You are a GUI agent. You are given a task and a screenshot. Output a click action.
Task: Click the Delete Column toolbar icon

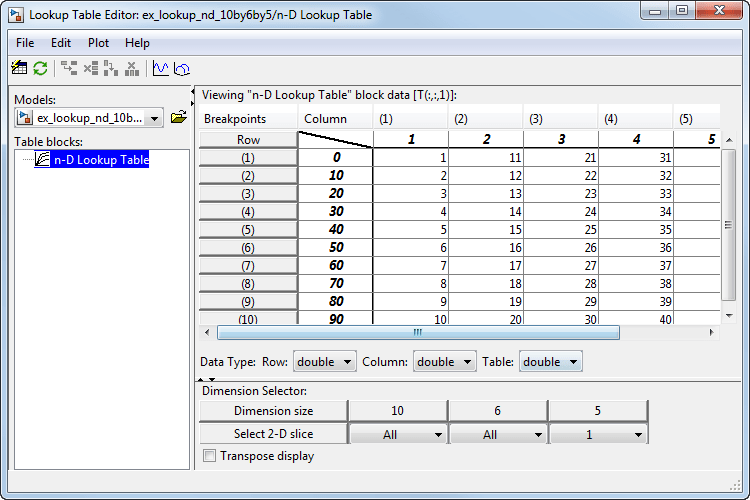132,68
